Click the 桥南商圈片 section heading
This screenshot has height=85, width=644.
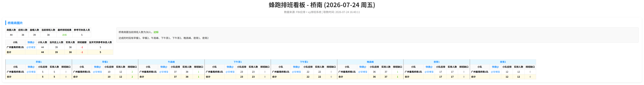(15, 23)
